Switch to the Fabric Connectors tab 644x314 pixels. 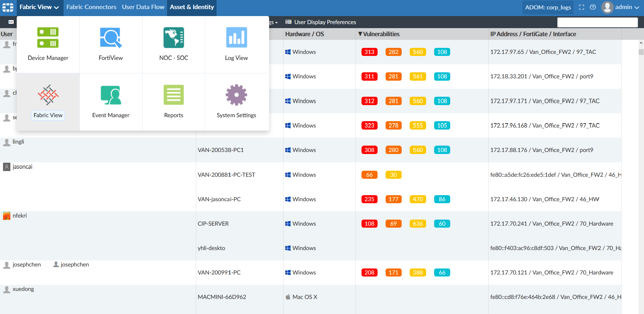click(91, 7)
